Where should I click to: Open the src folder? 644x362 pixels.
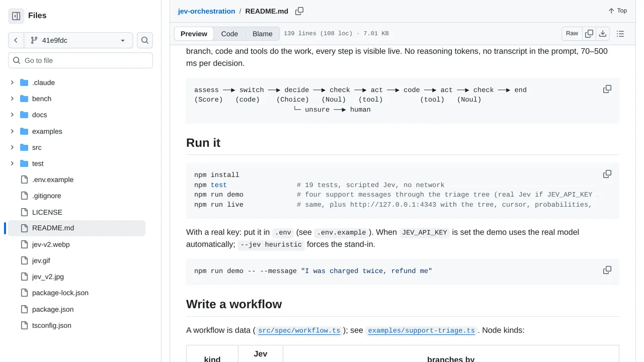[x=37, y=147]
